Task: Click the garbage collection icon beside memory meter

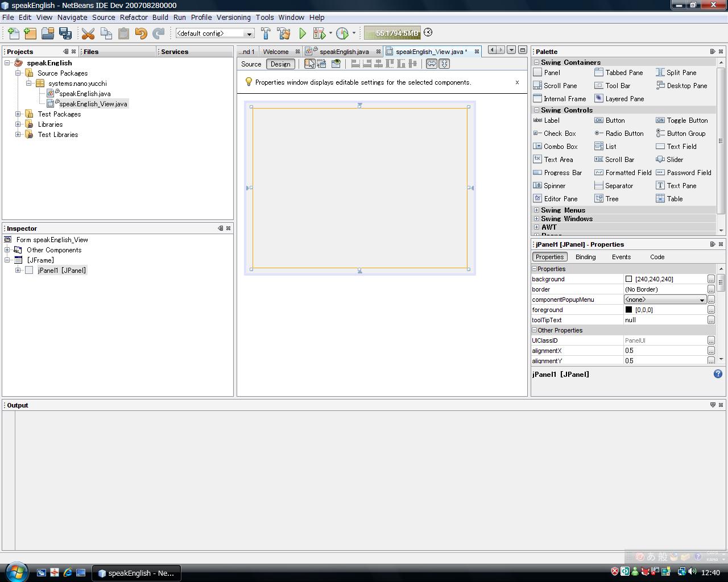Action: click(428, 33)
